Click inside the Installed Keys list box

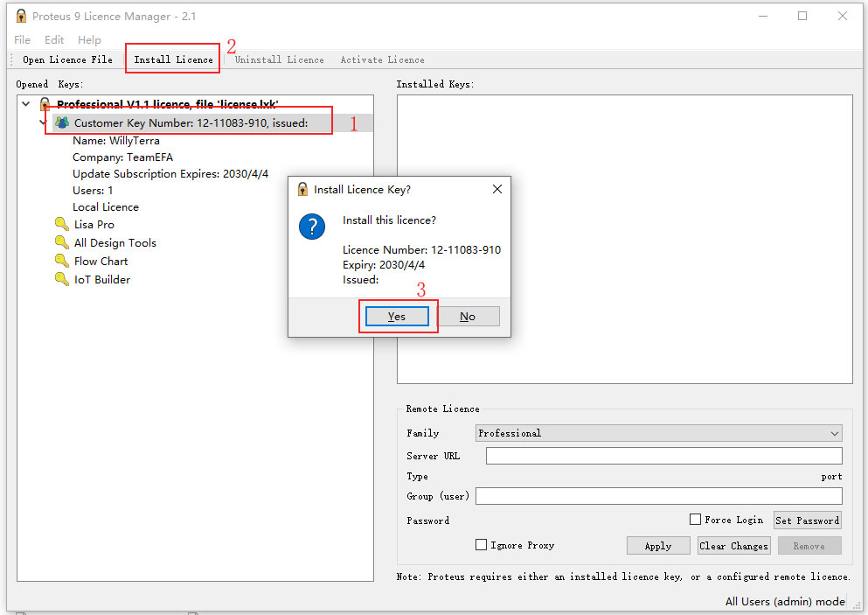[x=624, y=239]
